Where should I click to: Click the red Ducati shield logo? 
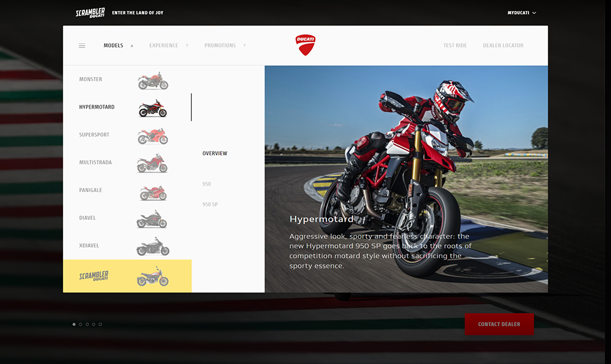coord(305,45)
